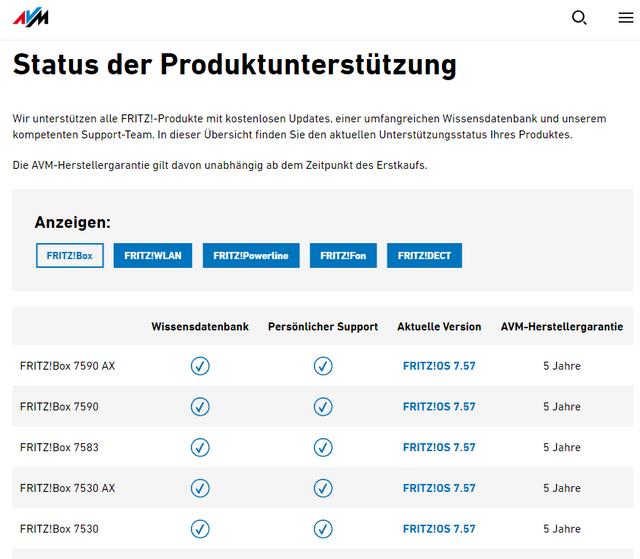Open FRITZ!OS 7.57 link for FRITZ!Box 7530
The image size is (640, 559).
(439, 529)
